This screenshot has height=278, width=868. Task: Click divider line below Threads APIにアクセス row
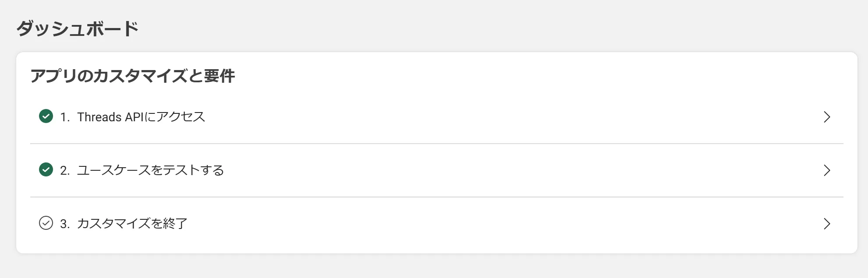point(437,144)
